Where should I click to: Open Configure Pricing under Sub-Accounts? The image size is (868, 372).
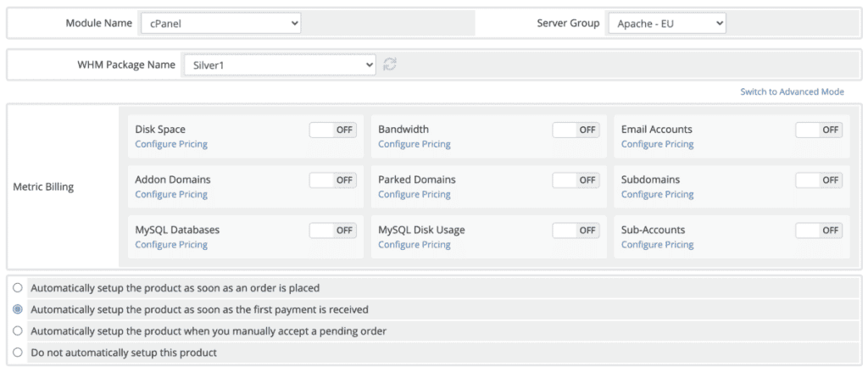pyautogui.click(x=657, y=245)
